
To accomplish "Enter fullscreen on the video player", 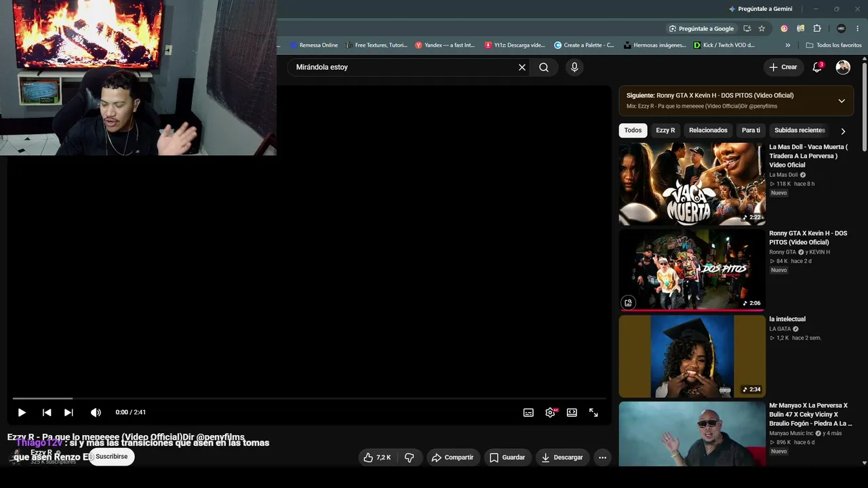I will click(x=593, y=412).
